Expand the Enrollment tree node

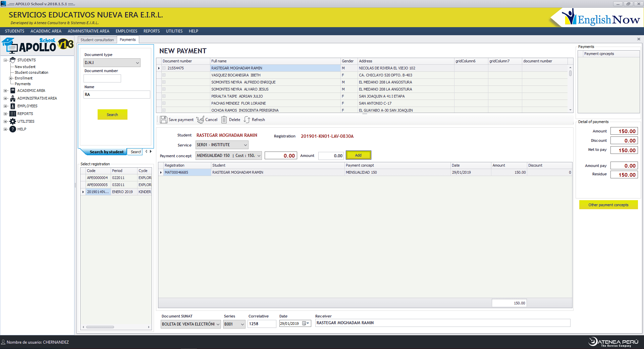10,78
